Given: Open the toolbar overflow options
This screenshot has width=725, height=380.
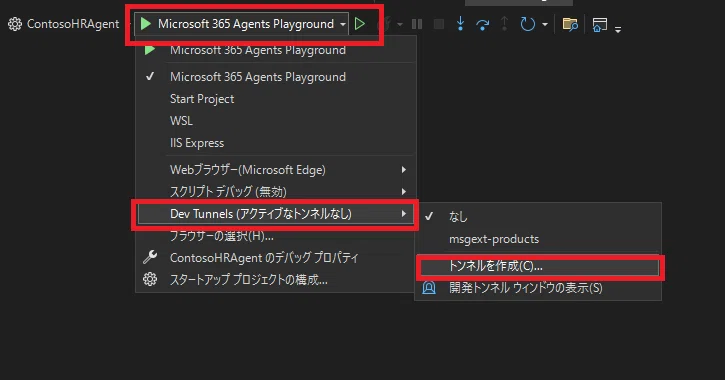Looking at the screenshot, I should (618, 30).
